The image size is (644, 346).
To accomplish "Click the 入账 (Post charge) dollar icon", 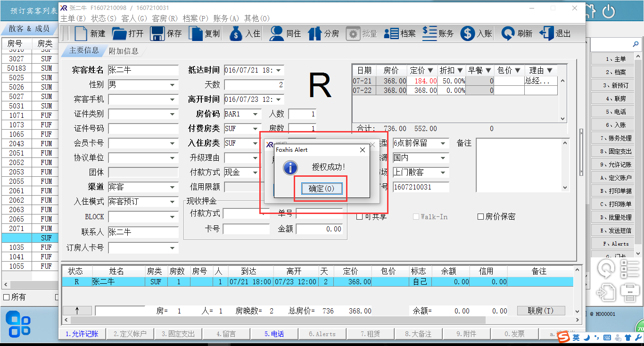I will point(468,33).
